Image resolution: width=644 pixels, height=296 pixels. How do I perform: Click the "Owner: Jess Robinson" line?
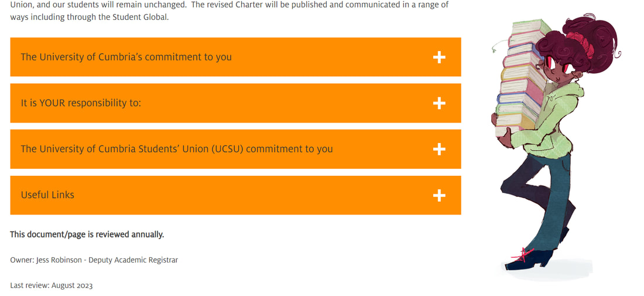[x=94, y=260]
